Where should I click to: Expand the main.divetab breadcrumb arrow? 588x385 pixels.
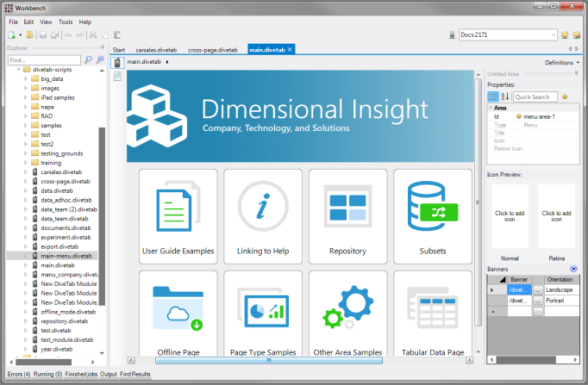[167, 62]
